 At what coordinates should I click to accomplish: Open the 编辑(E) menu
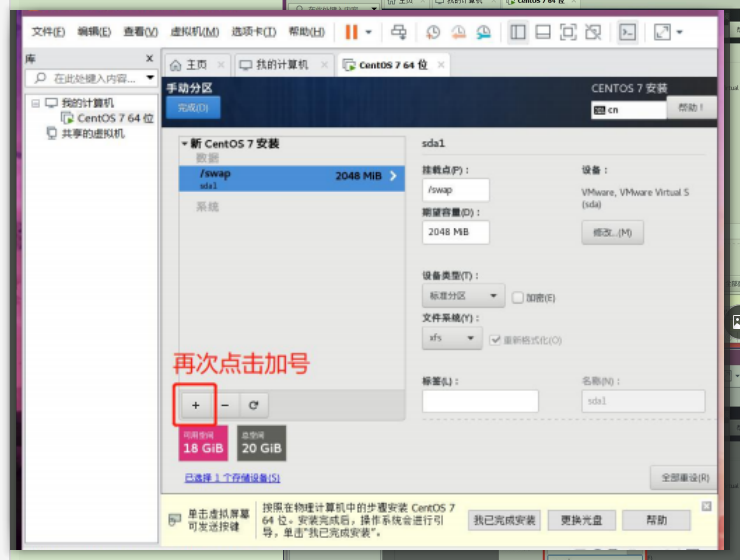94,32
